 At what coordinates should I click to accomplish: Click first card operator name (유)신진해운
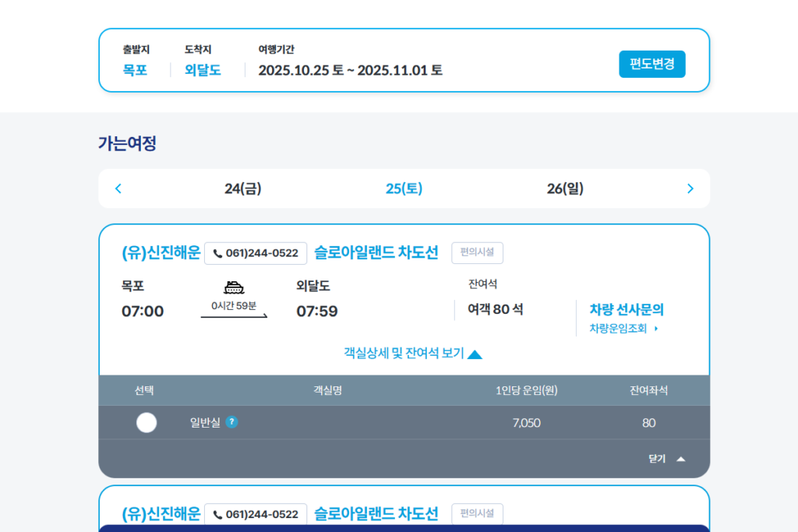point(161,253)
